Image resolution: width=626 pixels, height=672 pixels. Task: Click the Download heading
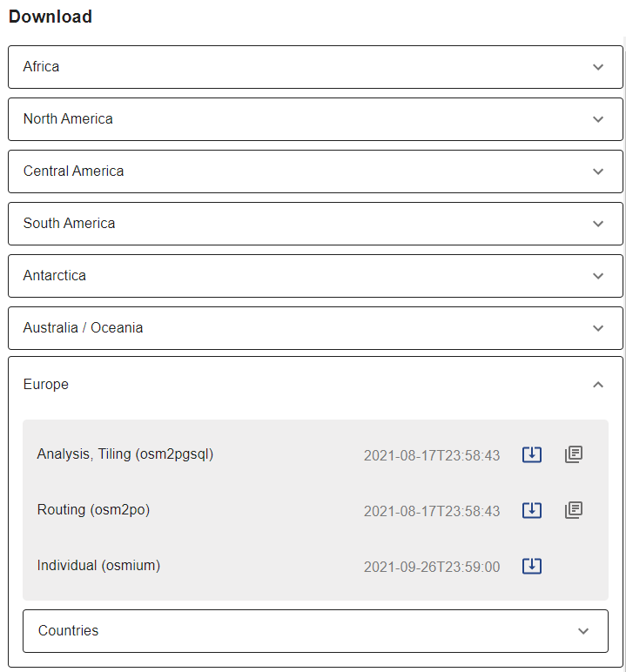click(x=50, y=17)
